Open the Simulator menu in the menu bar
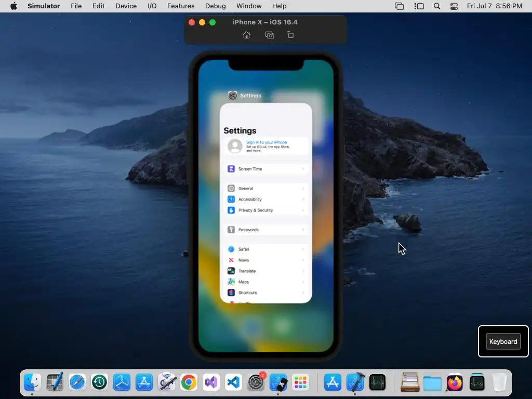The height and width of the screenshot is (399, 532). [44, 6]
